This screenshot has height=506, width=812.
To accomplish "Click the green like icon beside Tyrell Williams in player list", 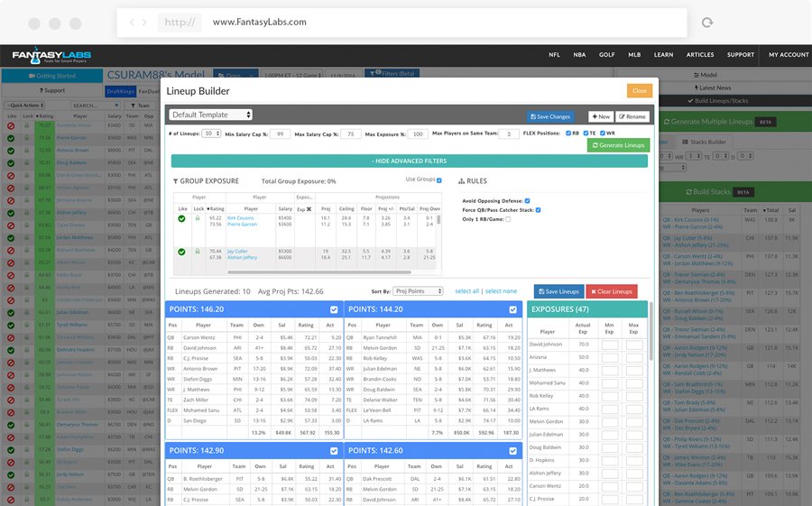I will tap(11, 326).
